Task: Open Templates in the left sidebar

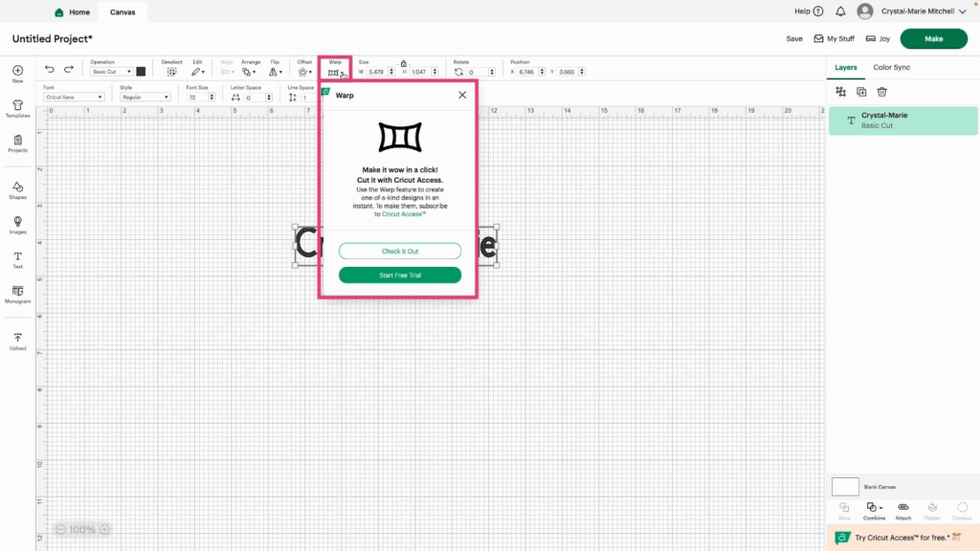Action: [17, 109]
